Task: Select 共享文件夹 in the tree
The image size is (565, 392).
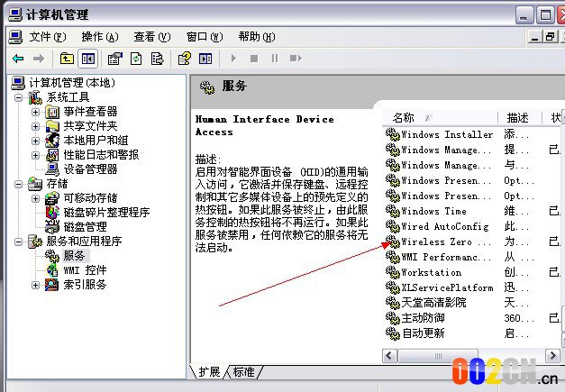Action: tap(90, 126)
